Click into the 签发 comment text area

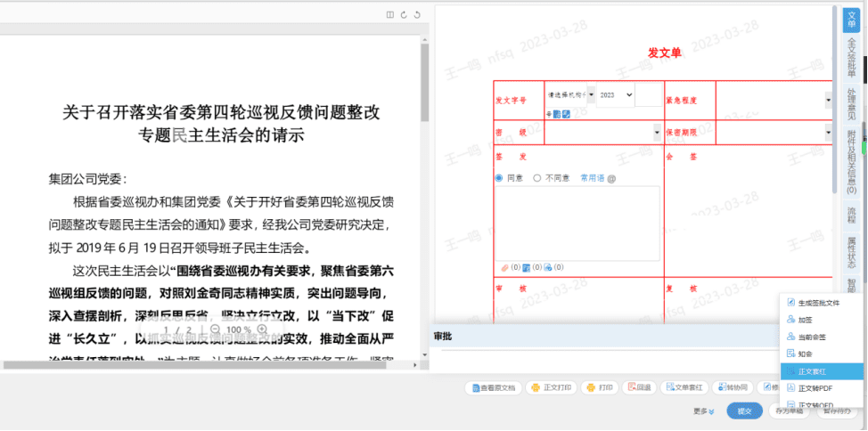[577, 223]
